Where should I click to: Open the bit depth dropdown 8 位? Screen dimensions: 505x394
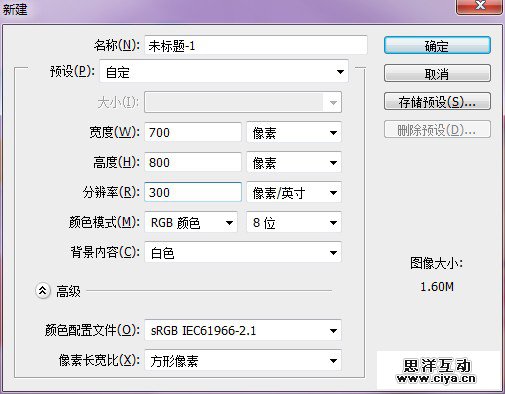tap(294, 222)
